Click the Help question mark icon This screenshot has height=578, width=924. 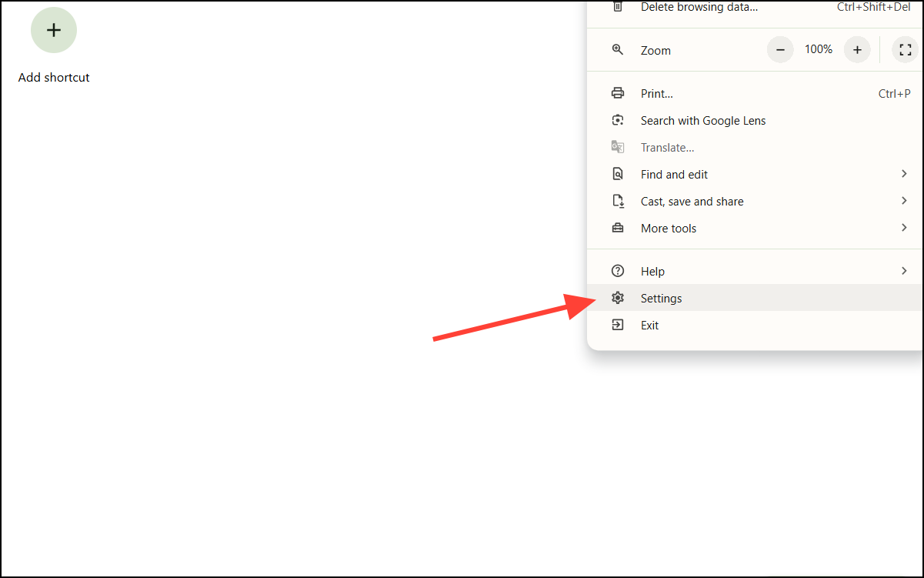point(618,271)
